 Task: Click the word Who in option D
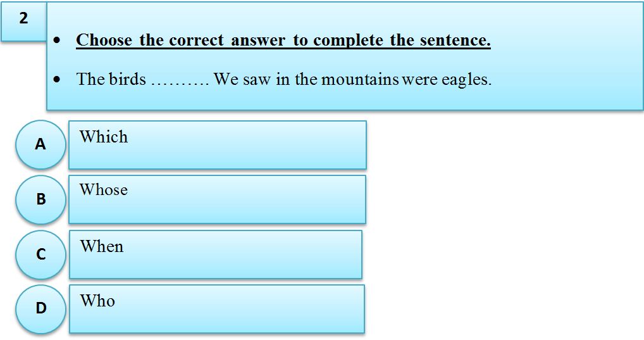[x=97, y=301]
